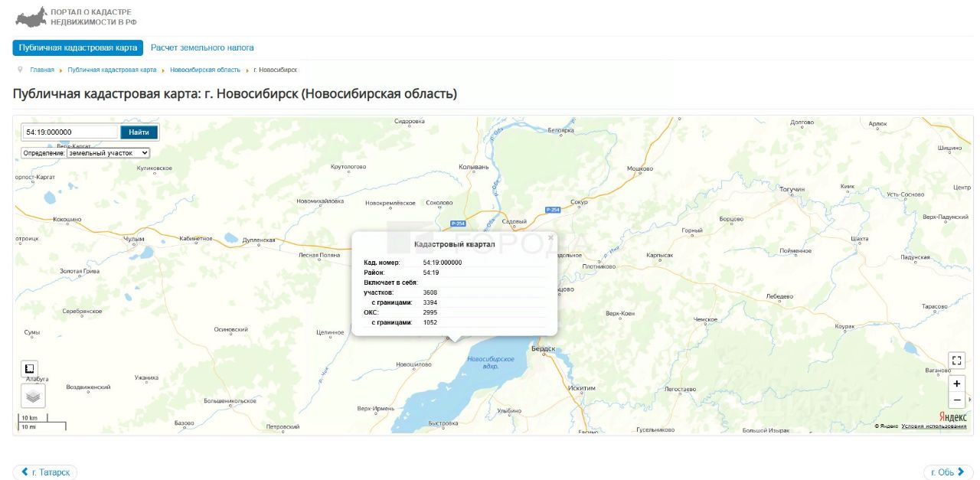Click the Новосибирское вдхр. reservoir label
The width and height of the screenshot is (980, 480).
tap(491, 363)
